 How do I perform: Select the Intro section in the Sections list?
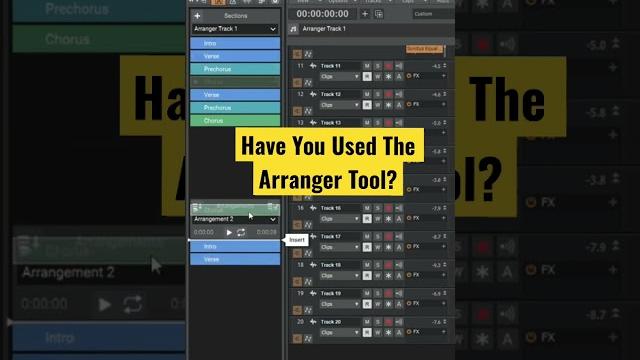click(235, 43)
